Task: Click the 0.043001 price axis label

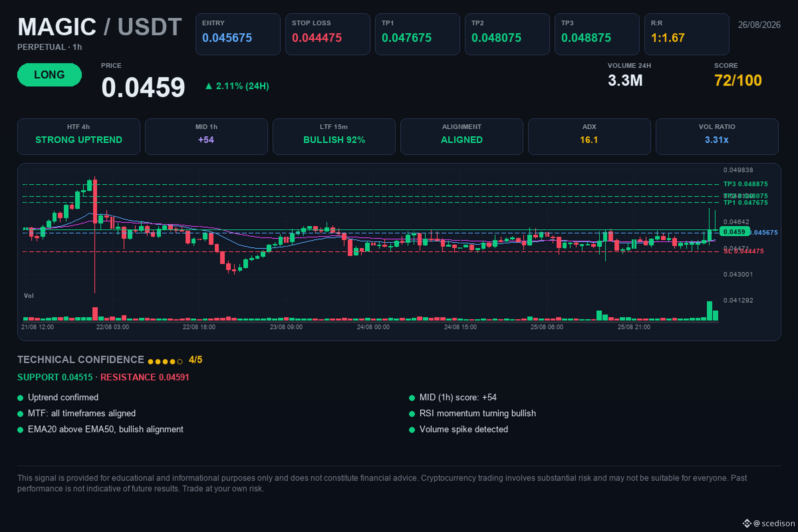Action: click(738, 275)
